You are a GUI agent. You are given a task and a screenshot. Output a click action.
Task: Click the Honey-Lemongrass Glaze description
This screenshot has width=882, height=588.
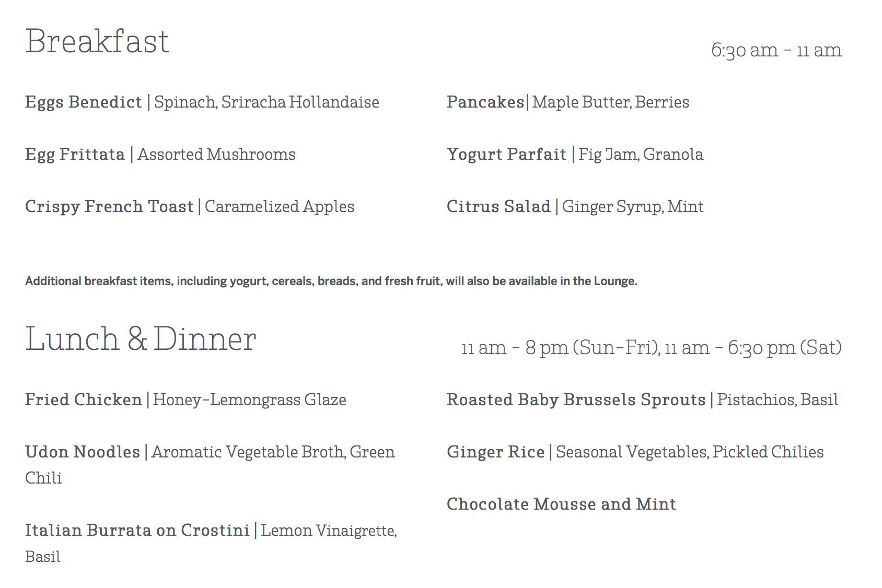pos(249,401)
